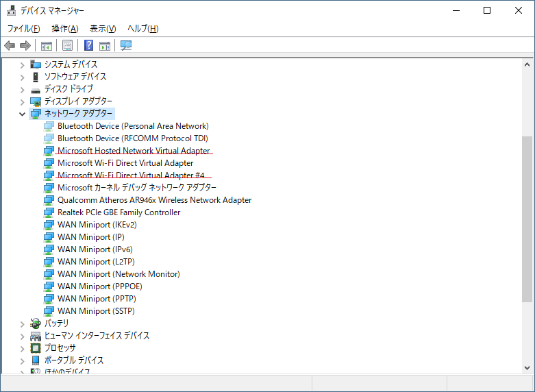
Task: Click icon of Bluetooth Device (RFCOMM Protocol TDI)
Action: pyautogui.click(x=49, y=138)
